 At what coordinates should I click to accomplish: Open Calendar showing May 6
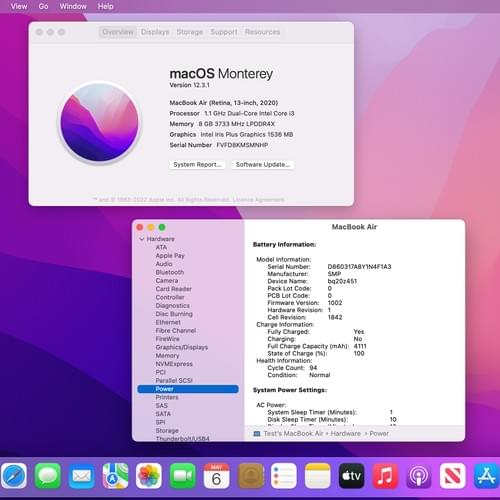[216, 476]
